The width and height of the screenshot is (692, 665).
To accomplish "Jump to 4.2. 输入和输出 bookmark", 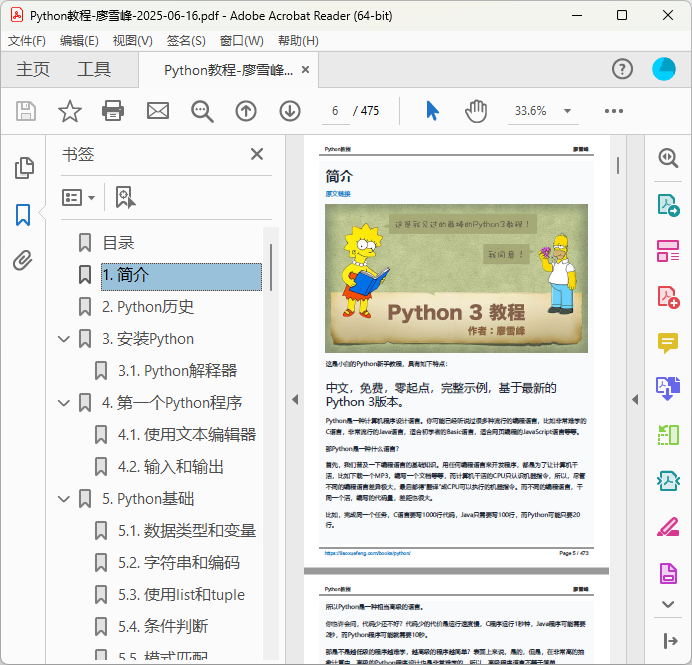I will pyautogui.click(x=170, y=467).
